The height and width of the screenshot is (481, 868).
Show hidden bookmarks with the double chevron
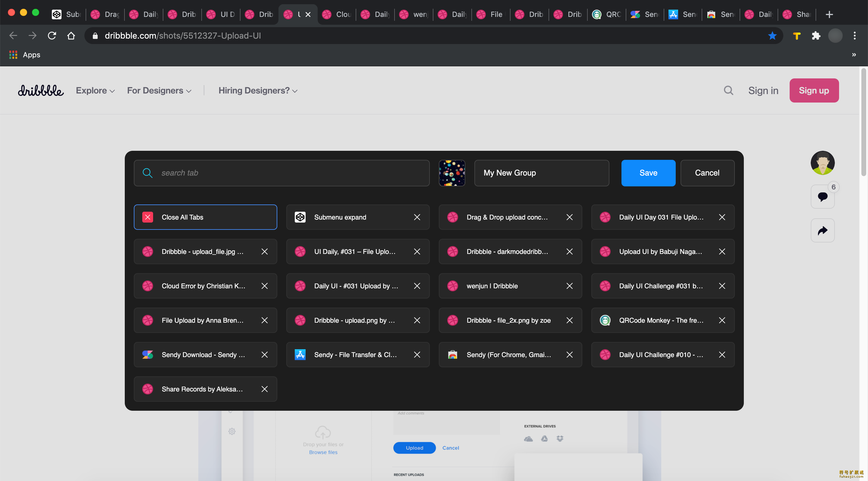[854, 55]
